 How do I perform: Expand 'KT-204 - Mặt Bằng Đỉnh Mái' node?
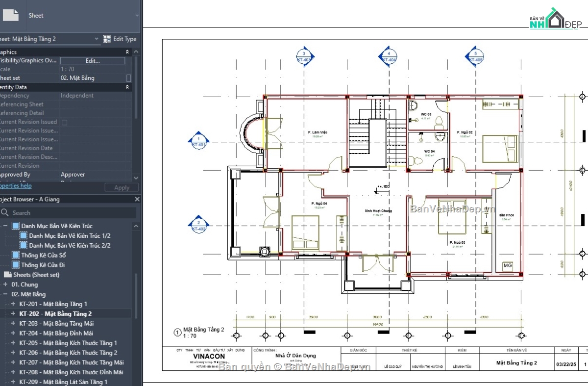pyautogui.click(x=13, y=334)
